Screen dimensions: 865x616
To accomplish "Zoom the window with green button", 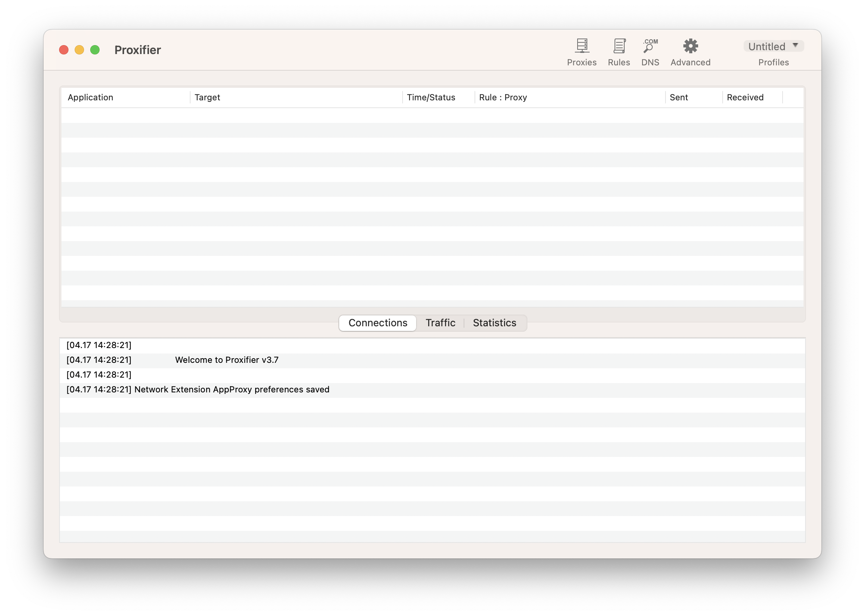I will point(95,50).
